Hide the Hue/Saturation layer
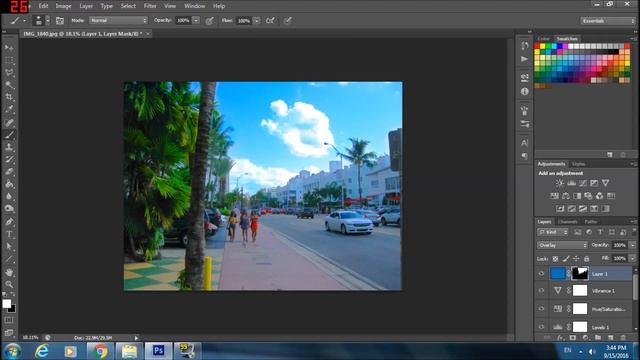 coord(542,309)
